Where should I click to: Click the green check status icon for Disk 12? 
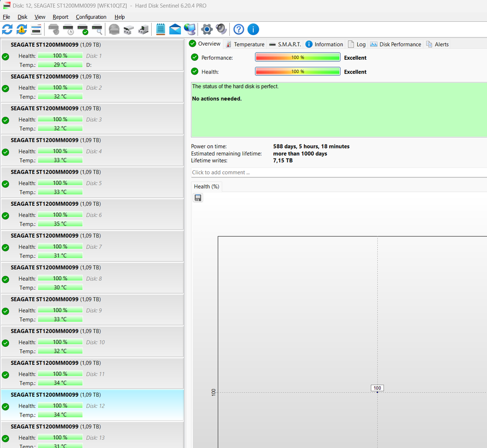point(6,406)
